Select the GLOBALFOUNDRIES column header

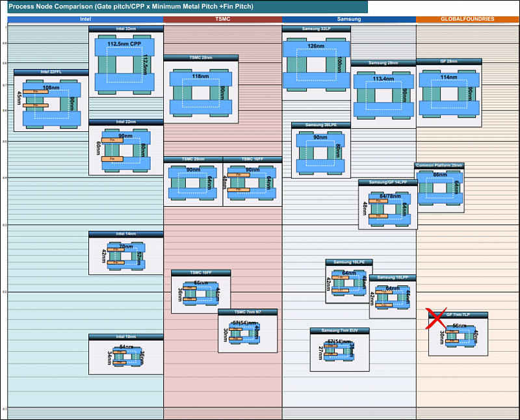pos(467,20)
